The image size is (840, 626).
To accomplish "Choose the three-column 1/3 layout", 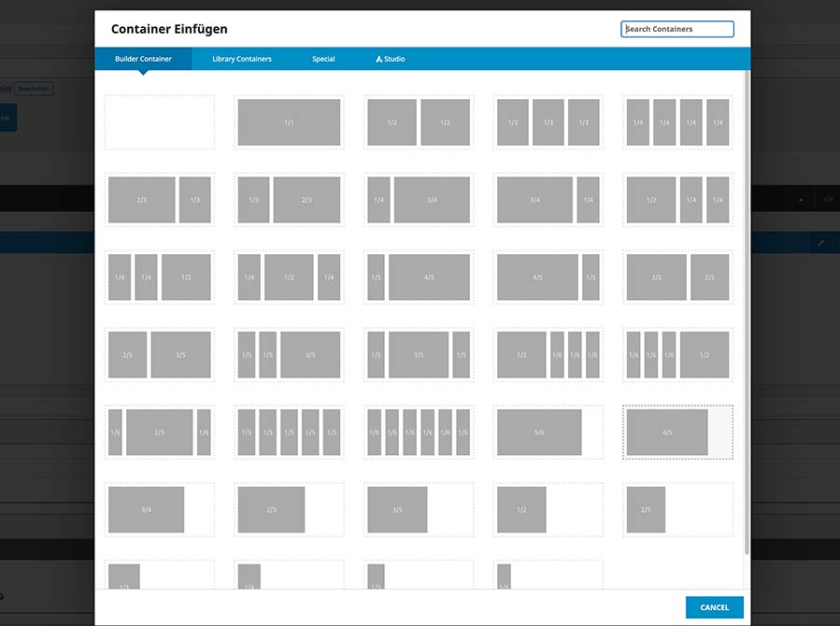I will click(548, 122).
